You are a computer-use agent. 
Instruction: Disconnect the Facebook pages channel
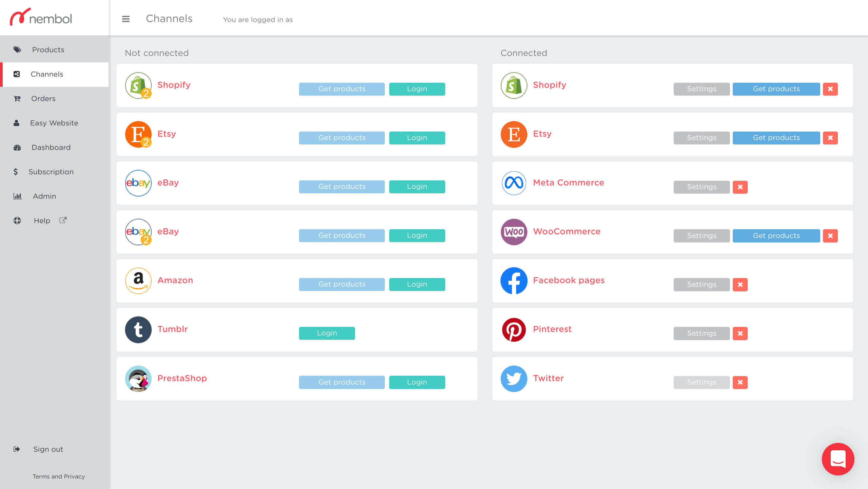point(740,285)
